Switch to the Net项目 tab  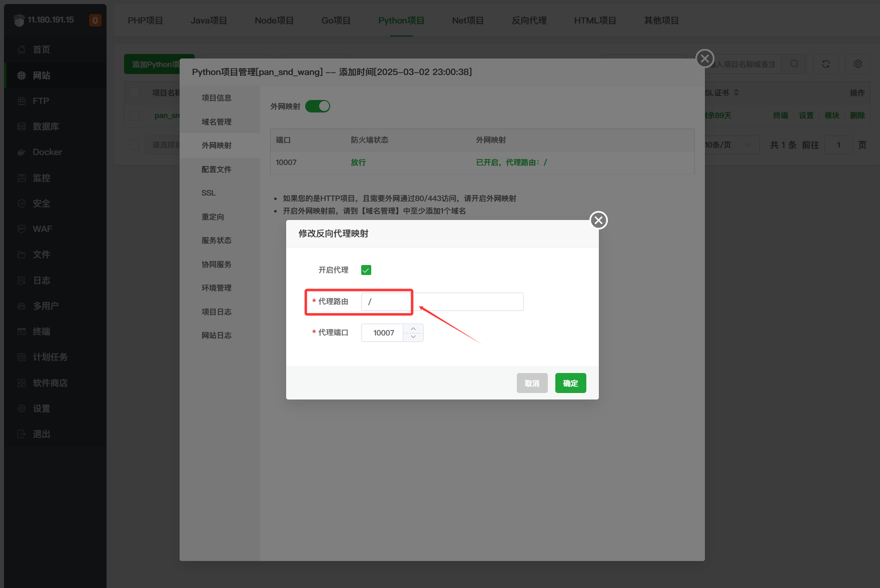click(468, 20)
